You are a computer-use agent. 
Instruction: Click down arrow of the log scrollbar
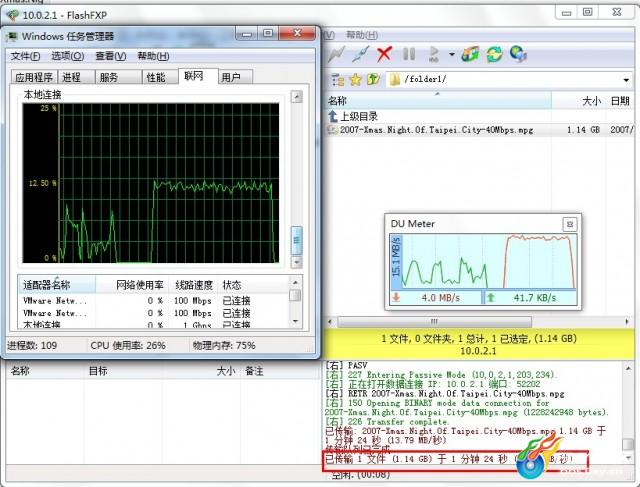(628, 458)
